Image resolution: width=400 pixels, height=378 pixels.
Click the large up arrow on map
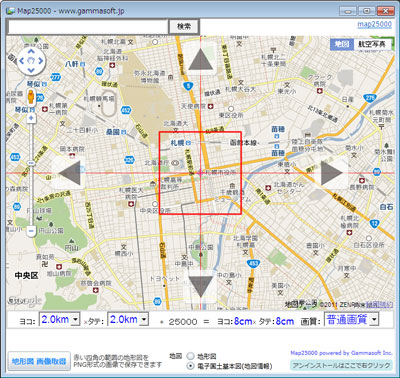tap(200, 59)
